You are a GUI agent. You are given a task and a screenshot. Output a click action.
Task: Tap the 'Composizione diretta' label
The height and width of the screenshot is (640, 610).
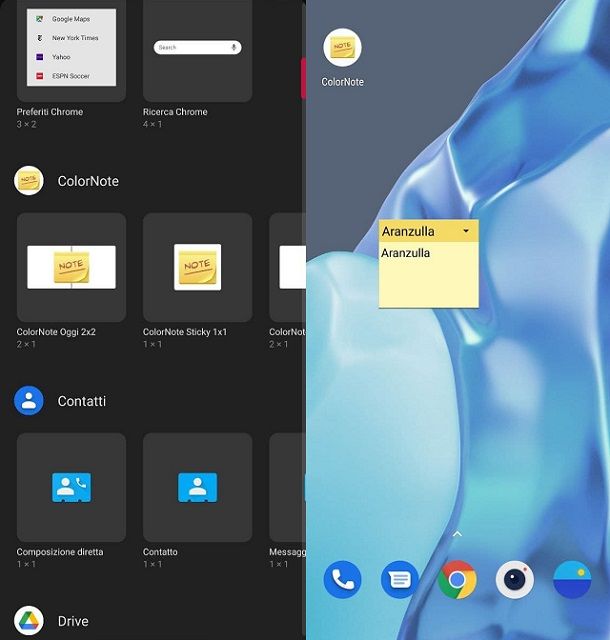pyautogui.click(x=60, y=552)
